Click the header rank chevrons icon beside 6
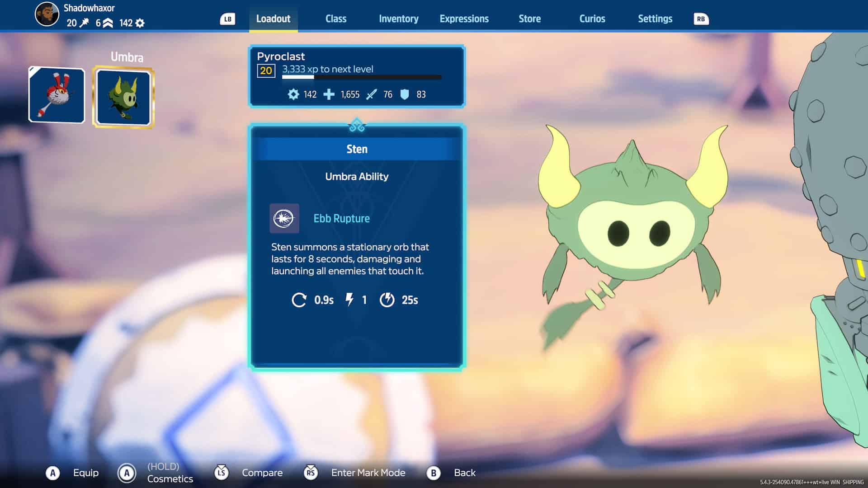868x488 pixels. point(108,23)
